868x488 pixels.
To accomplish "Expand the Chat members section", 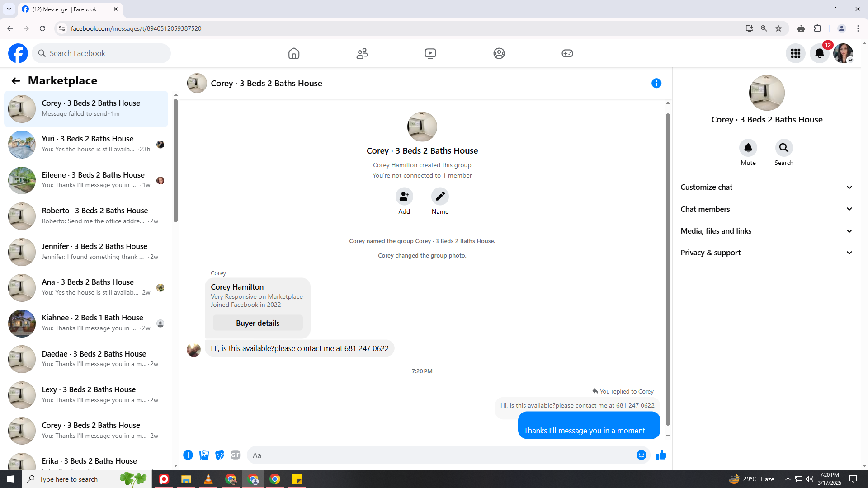I will (767, 209).
